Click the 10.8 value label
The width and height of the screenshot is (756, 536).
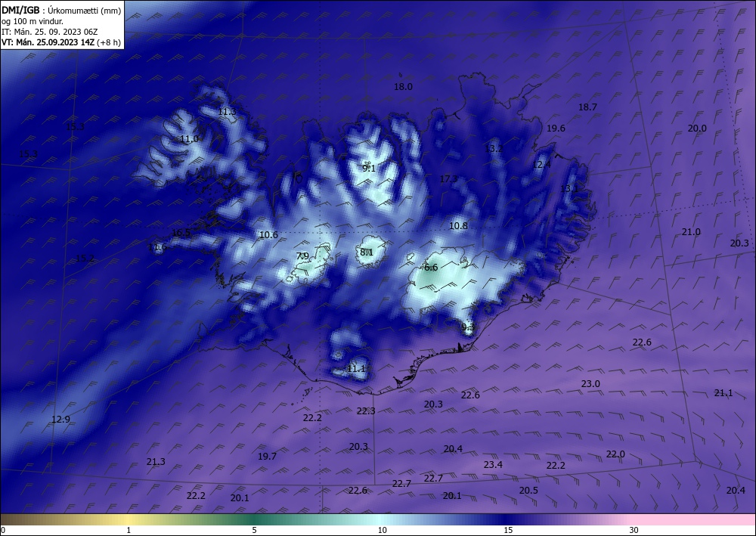(x=459, y=225)
